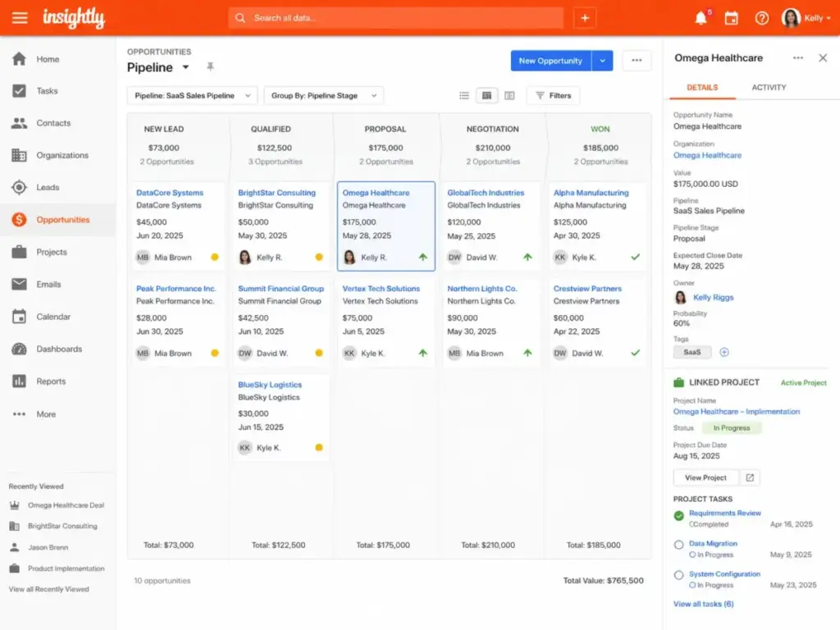Viewport: 840px width, 630px height.
Task: Click into Search all data field
Action: pos(396,18)
